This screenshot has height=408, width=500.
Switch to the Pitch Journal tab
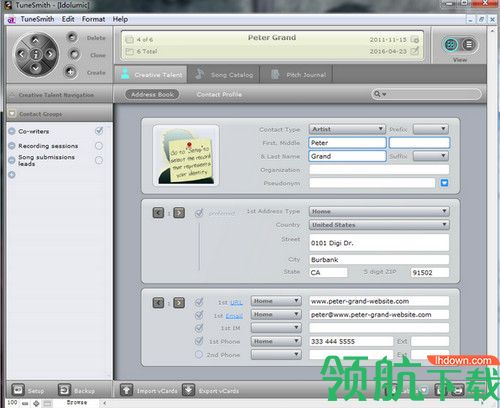(x=297, y=74)
